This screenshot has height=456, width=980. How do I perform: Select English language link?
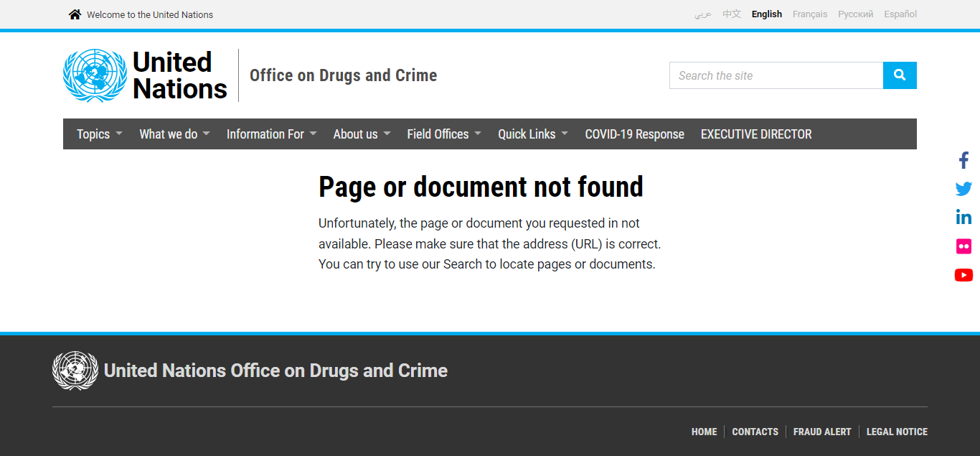coord(767,14)
